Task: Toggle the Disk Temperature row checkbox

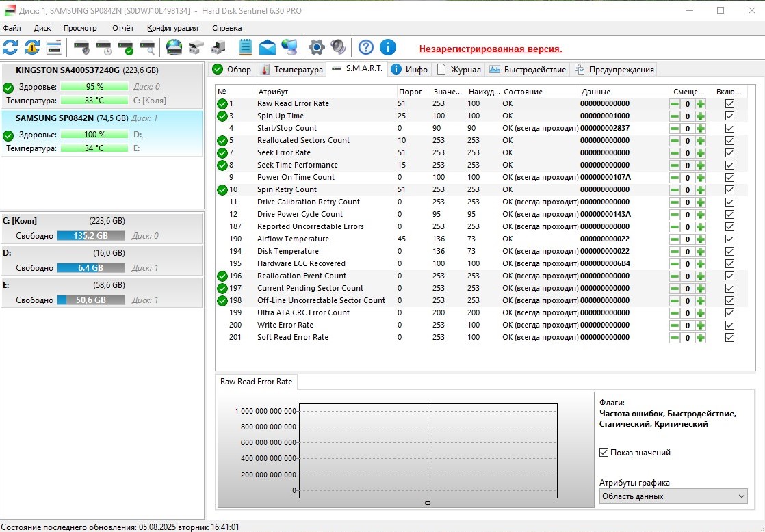Action: click(729, 252)
